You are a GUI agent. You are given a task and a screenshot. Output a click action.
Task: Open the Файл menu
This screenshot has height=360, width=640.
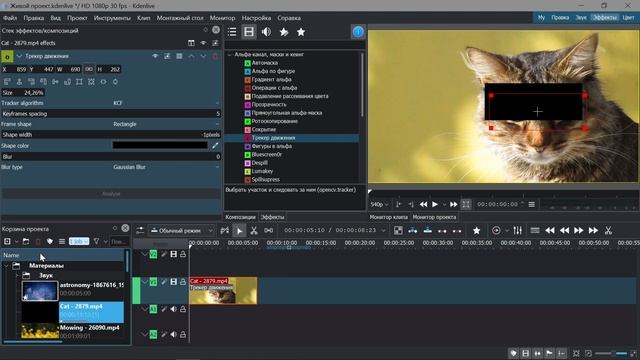coord(10,18)
